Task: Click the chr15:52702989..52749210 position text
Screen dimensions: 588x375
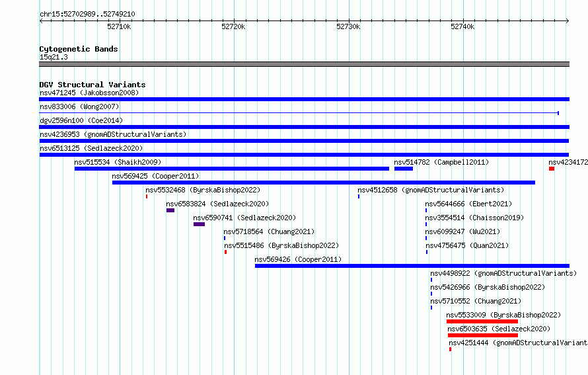Action: (87, 14)
